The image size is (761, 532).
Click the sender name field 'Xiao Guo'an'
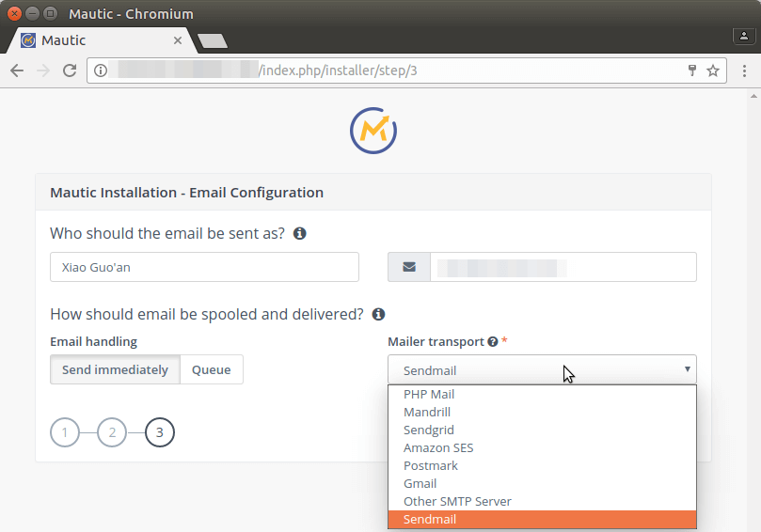pos(204,267)
